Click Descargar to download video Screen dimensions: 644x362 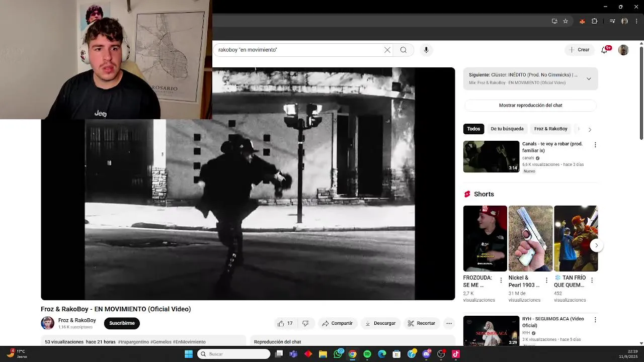[380, 323]
